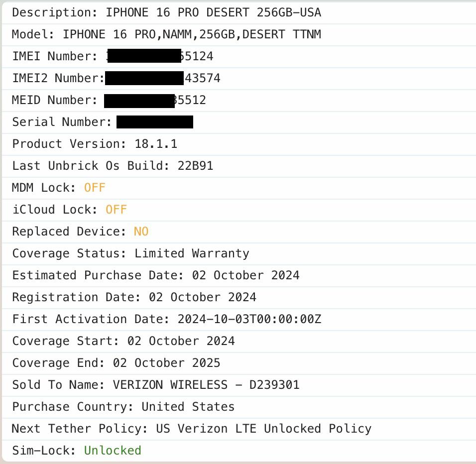Select the MEID Number ending in 35512
The height and width of the screenshot is (464, 476).
pos(189,100)
